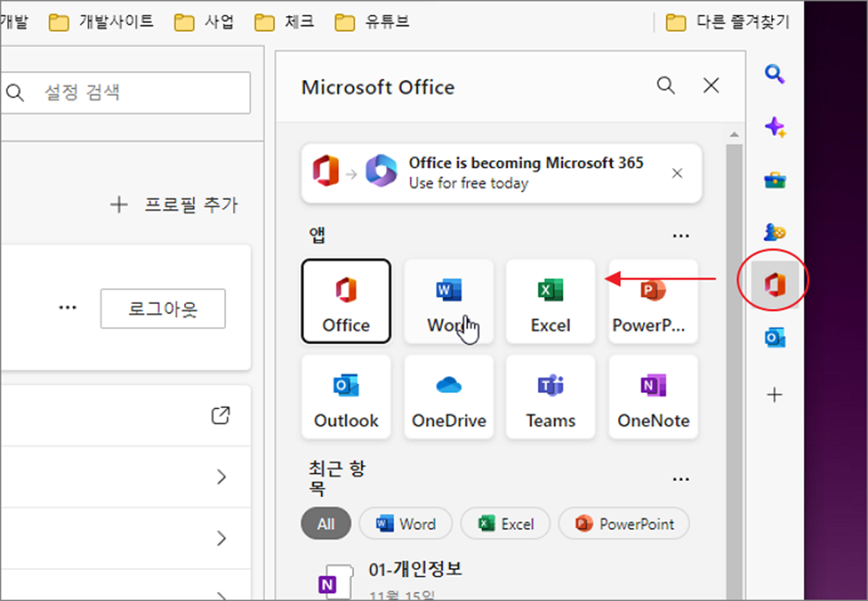
Task: Open the Discover sparkle icon in sidebar
Action: (x=775, y=127)
